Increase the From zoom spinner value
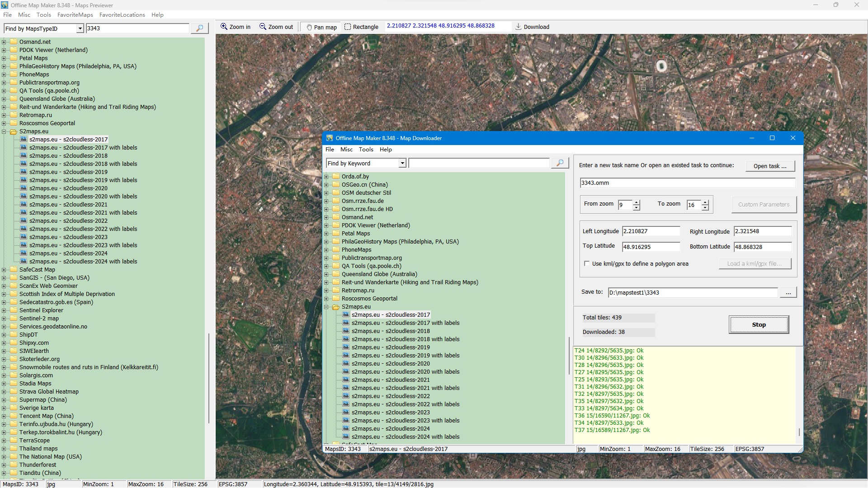The height and width of the screenshot is (488, 868). pos(637,202)
